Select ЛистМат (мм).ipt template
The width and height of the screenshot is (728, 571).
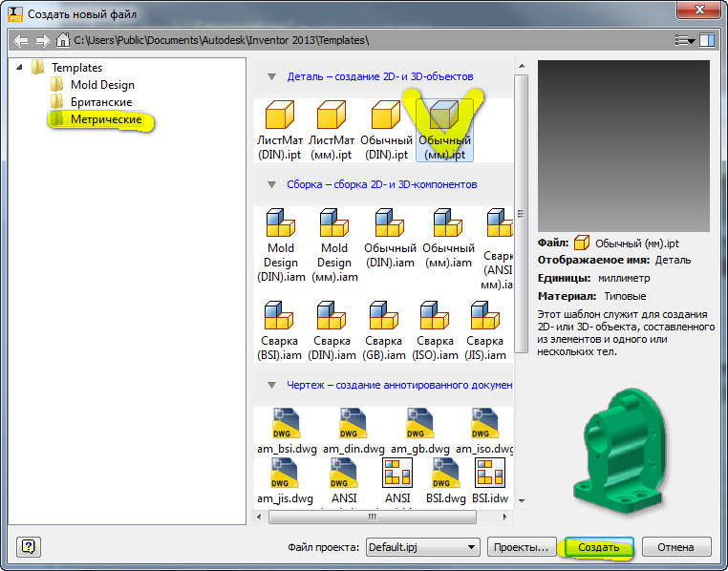331,131
